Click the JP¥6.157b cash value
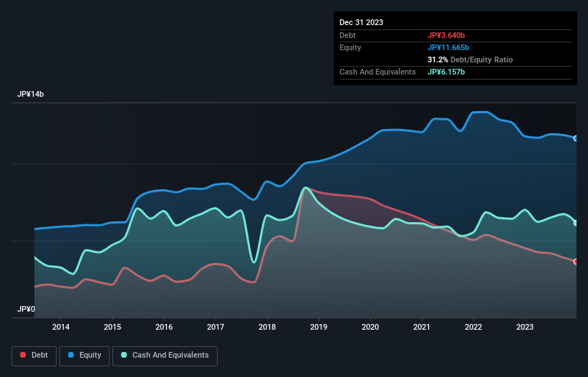Image resolution: width=588 pixels, height=377 pixels. click(446, 72)
